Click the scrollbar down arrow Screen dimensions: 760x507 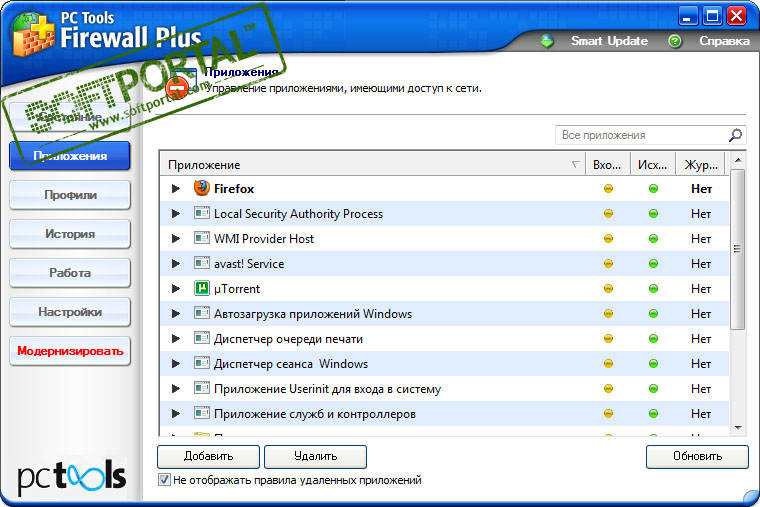(738, 428)
